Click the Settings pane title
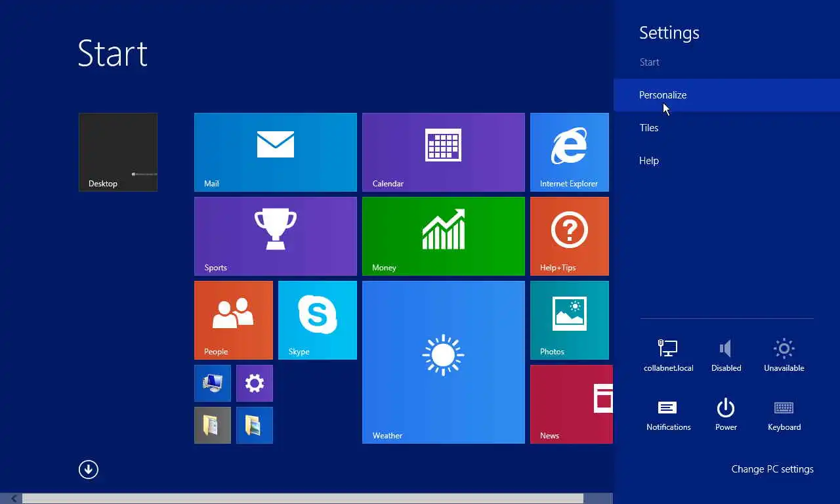840x504 pixels. coord(669,33)
